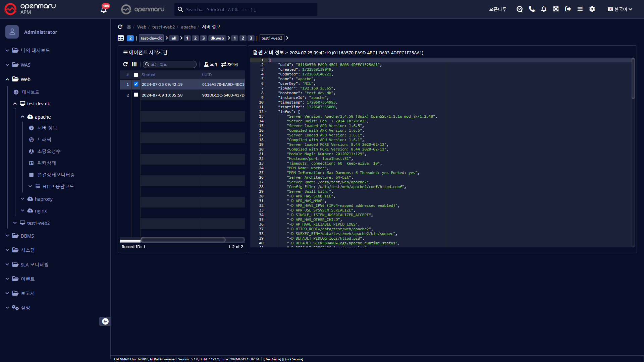Open the User Guide footer link
This screenshot has height=362, width=644.
coord(272,359)
